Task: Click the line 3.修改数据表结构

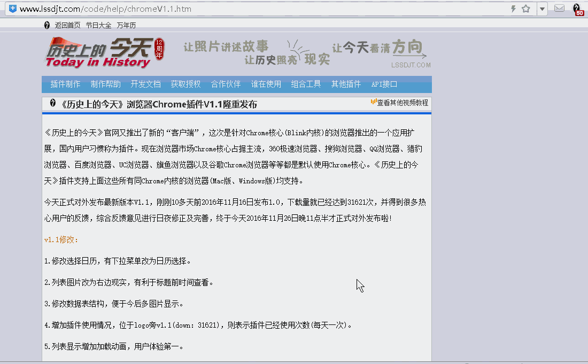Action: 114,304
